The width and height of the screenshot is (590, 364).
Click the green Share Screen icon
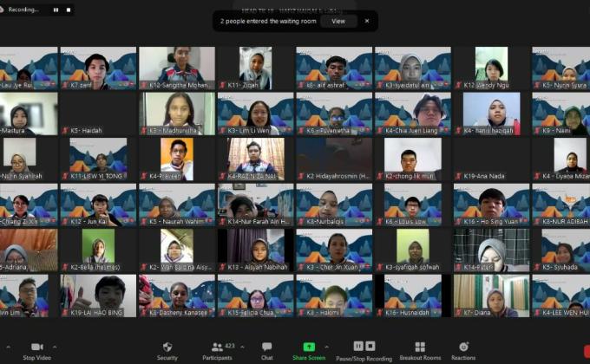309,347
